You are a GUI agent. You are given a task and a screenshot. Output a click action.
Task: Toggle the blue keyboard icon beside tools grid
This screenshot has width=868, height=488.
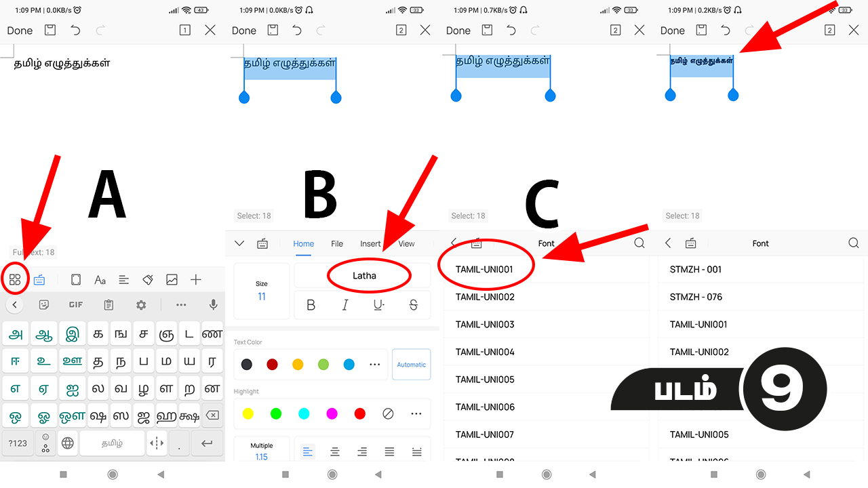[39, 279]
